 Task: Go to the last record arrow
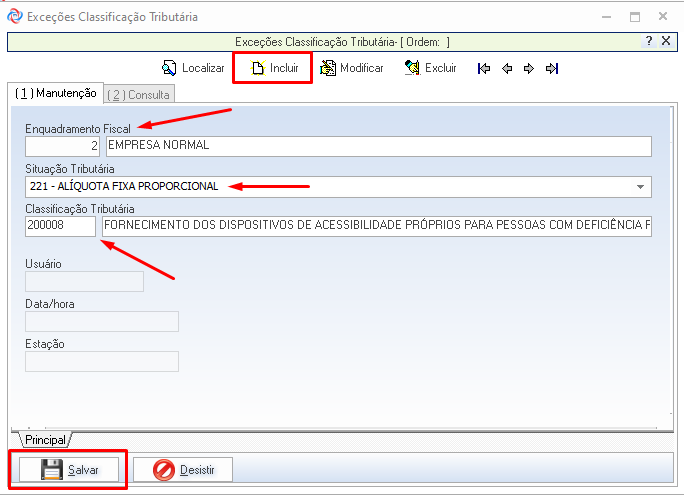click(552, 69)
